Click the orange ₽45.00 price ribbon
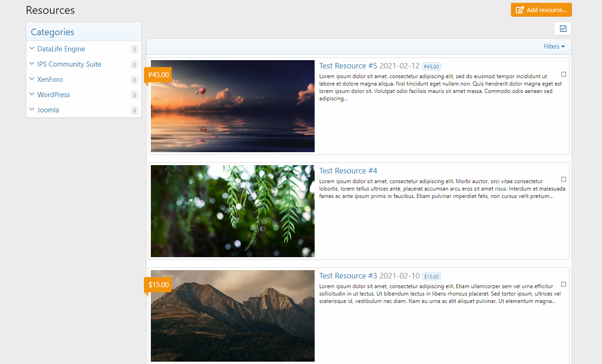 (x=158, y=74)
